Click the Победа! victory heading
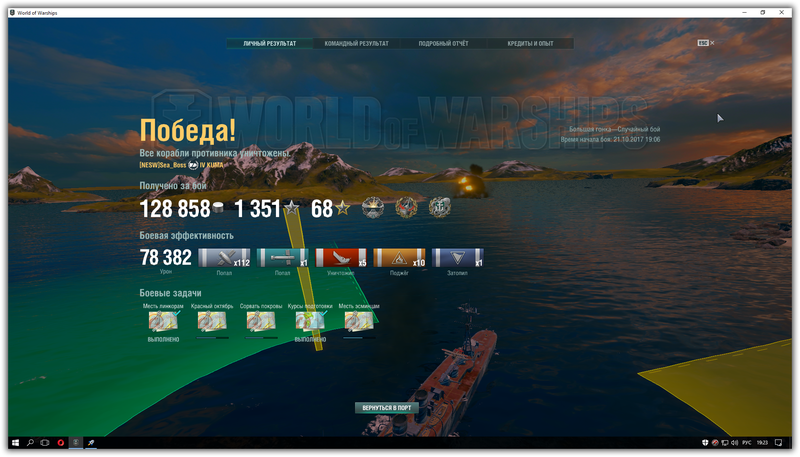The height and width of the screenshot is (457, 800). 188,130
